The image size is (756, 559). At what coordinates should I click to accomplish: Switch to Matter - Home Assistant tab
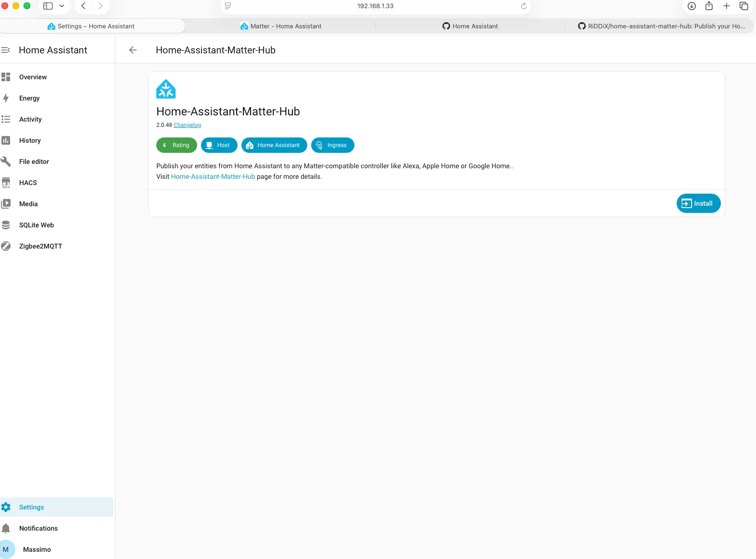281,26
